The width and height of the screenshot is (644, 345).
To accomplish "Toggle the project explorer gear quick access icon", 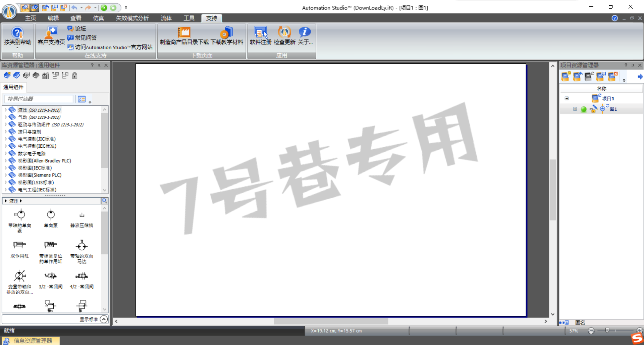I will point(34,7).
